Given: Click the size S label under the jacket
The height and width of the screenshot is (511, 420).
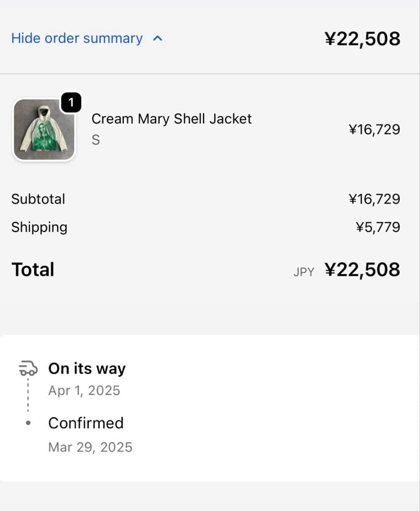Looking at the screenshot, I should [96, 140].
